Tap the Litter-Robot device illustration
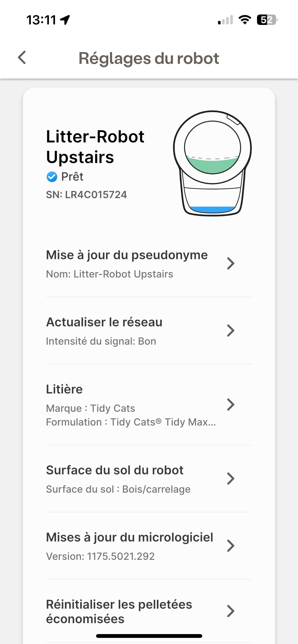 (x=212, y=163)
